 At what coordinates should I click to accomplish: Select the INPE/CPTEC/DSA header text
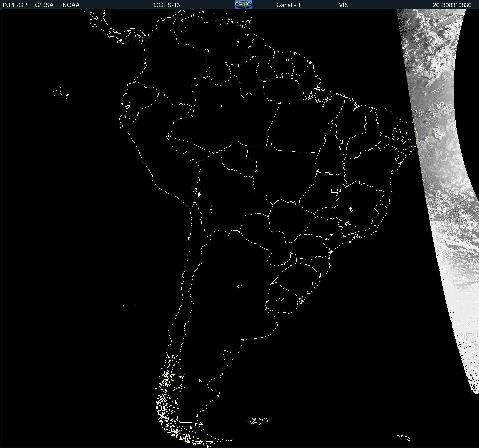pyautogui.click(x=28, y=5)
